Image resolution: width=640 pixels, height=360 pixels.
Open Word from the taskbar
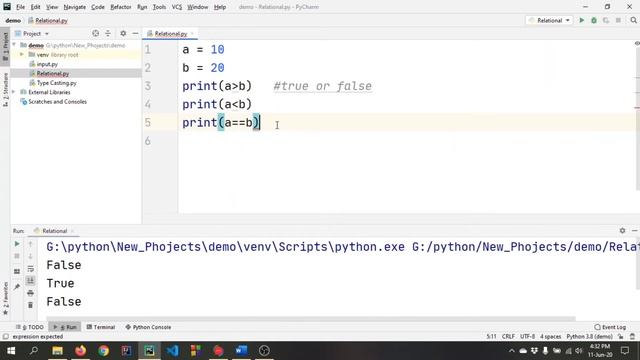pyautogui.click(x=241, y=351)
